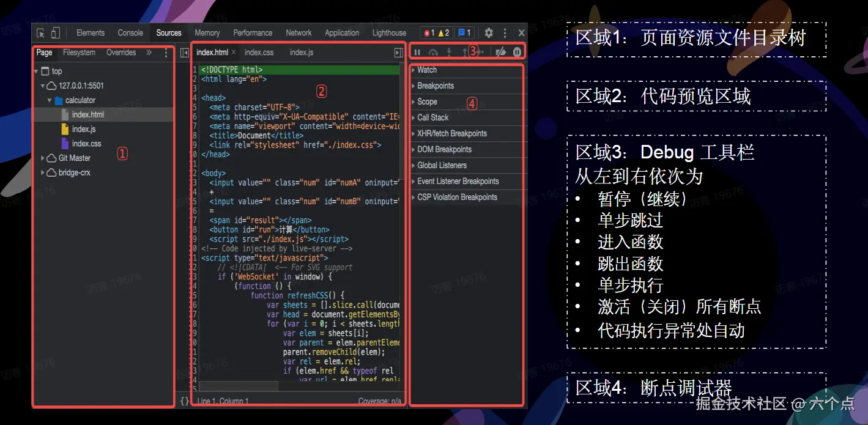Switch to the Console panel tab
868x425 pixels.
tap(130, 33)
